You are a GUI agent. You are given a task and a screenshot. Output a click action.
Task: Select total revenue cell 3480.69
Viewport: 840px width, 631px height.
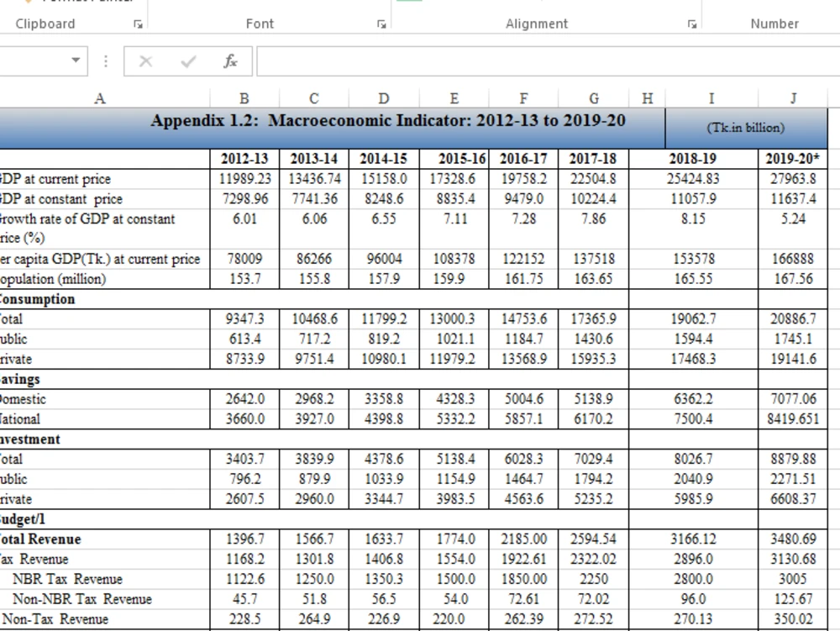pyautogui.click(x=793, y=539)
